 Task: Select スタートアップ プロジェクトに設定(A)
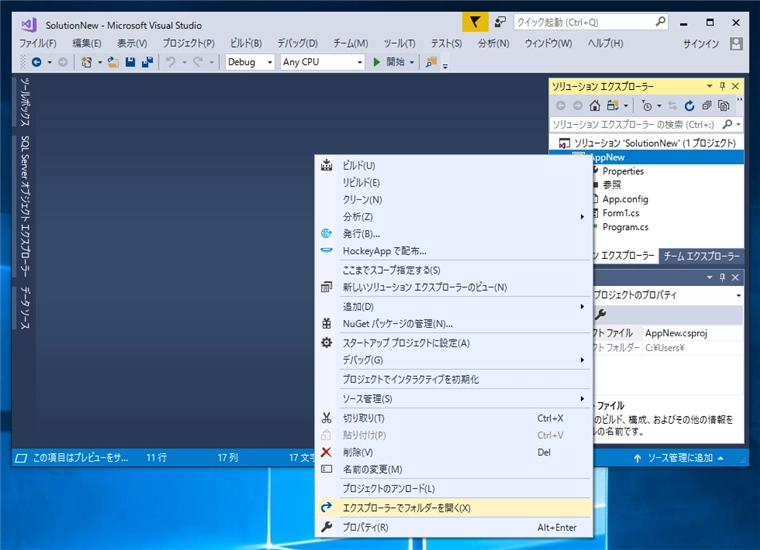(x=454, y=343)
